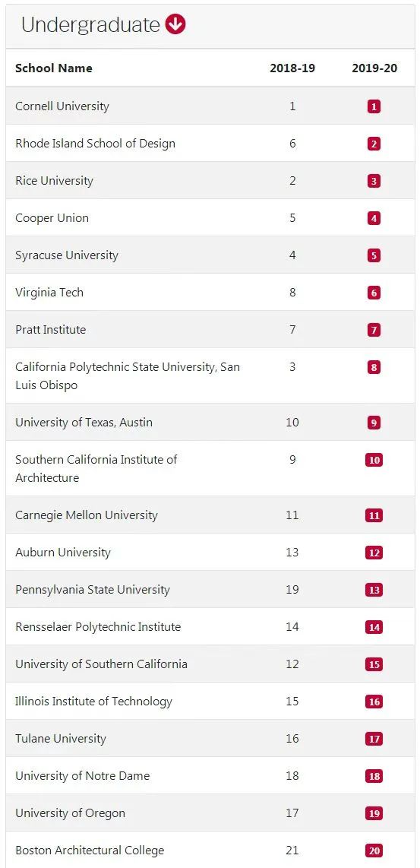
Task: Select the University of Notre Dame row
Action: (x=210, y=776)
